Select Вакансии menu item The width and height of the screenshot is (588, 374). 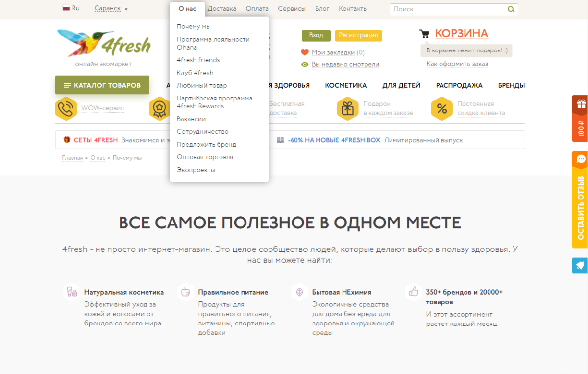[191, 119]
